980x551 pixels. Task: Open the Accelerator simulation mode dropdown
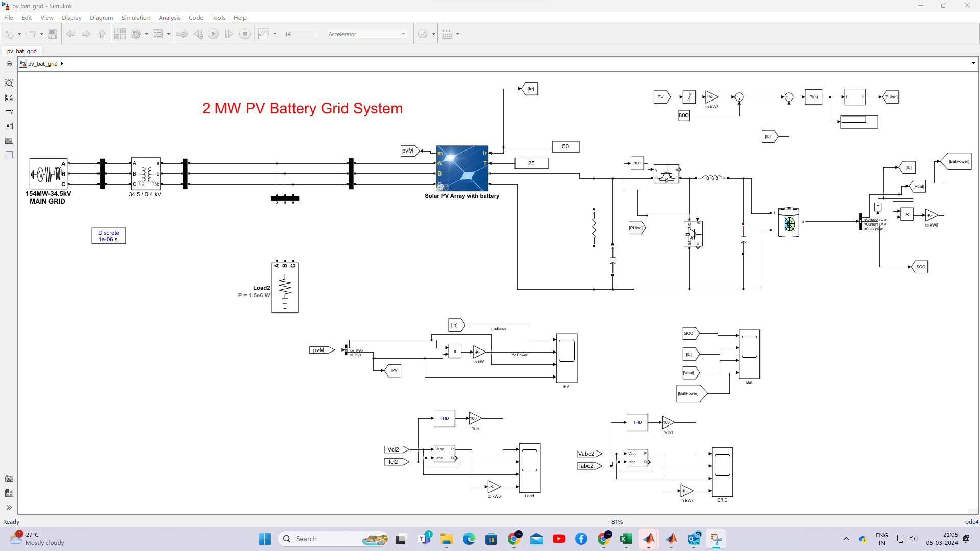(403, 34)
